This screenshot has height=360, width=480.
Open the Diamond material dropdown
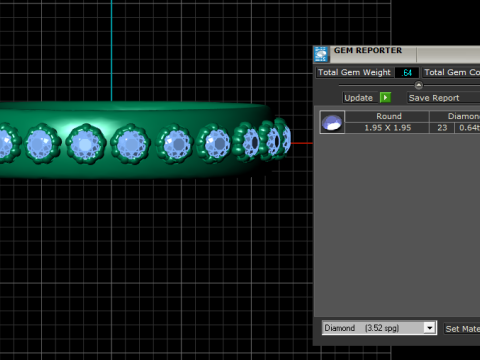click(430, 328)
